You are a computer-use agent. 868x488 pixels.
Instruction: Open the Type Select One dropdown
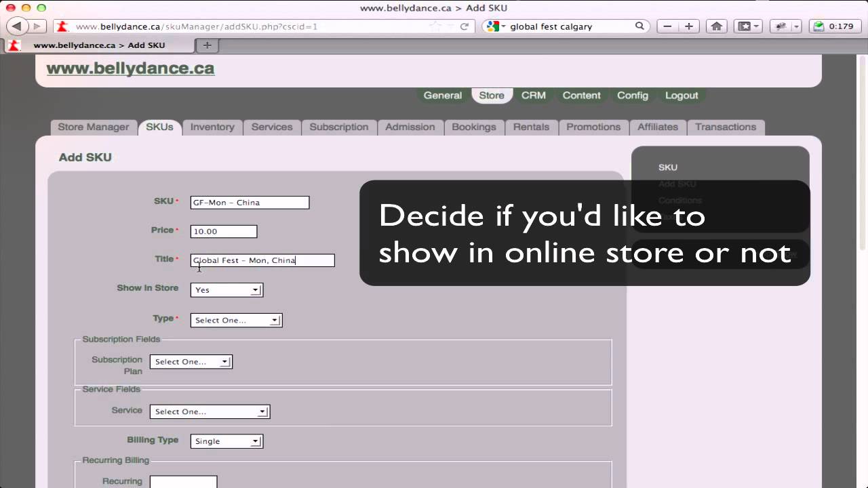tap(236, 320)
